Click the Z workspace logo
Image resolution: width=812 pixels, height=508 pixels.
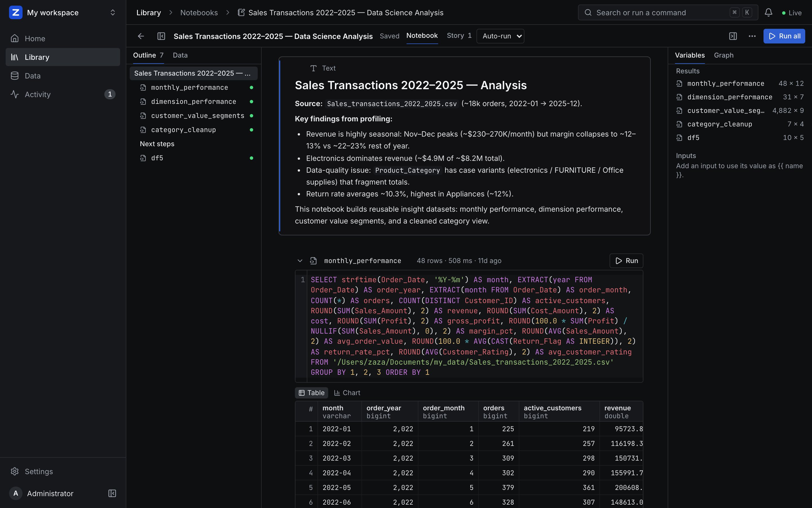point(16,12)
